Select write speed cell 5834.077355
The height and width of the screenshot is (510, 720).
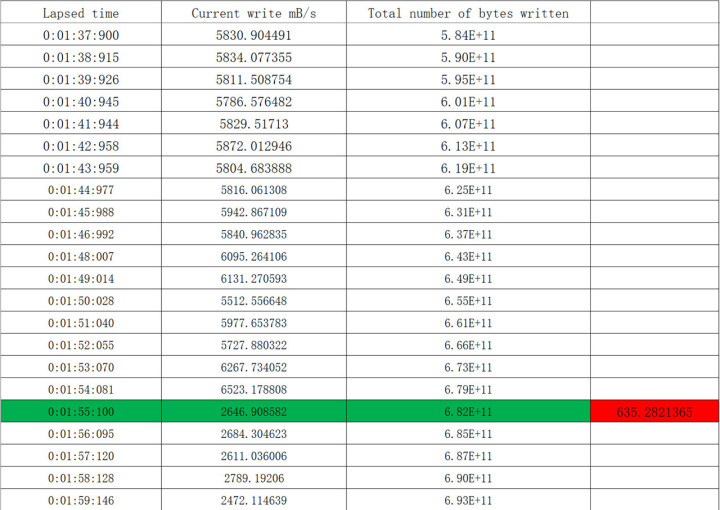pyautogui.click(x=254, y=56)
